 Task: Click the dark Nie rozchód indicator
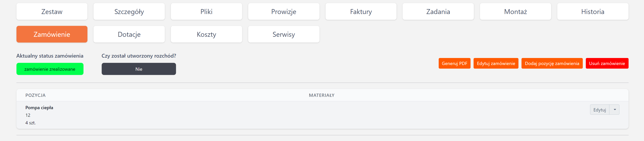[x=139, y=69]
